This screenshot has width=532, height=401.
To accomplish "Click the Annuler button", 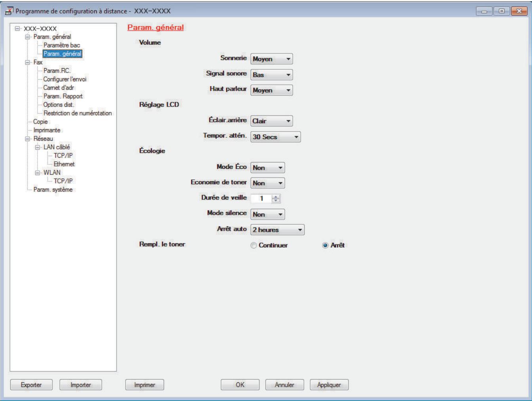I will 284,385.
